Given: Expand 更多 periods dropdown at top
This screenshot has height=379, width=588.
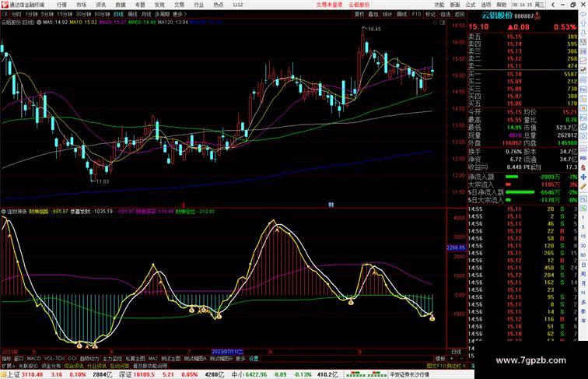Looking at the screenshot, I should pos(180,14).
